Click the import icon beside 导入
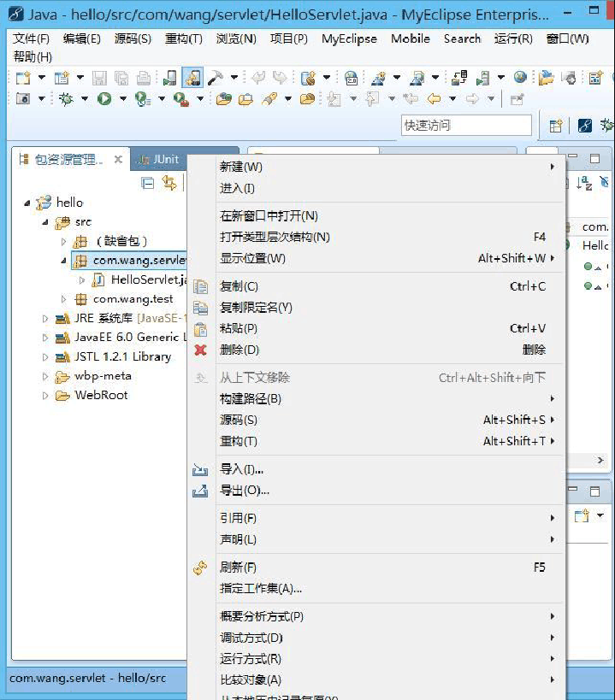Viewport: 615px width, 700px height. click(200, 469)
